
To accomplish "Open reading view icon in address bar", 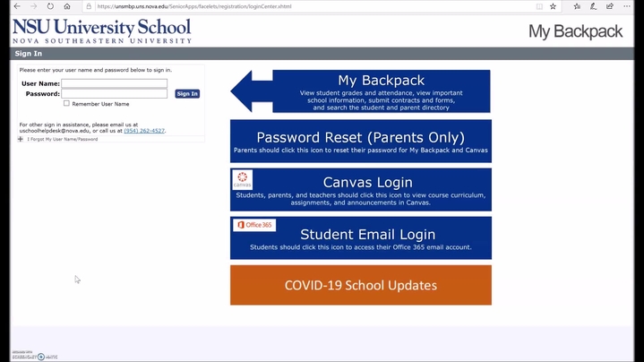I will [539, 6].
